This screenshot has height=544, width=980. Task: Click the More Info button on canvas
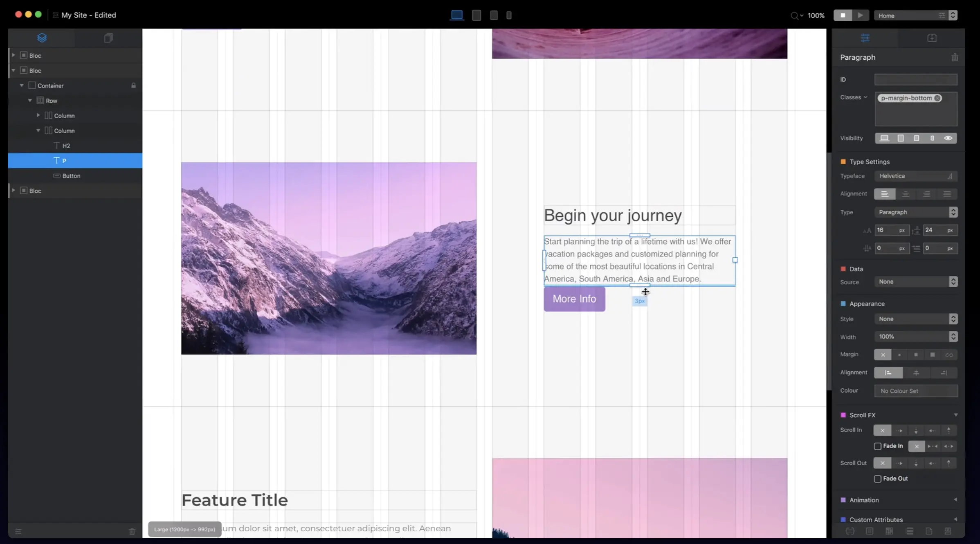pyautogui.click(x=574, y=299)
